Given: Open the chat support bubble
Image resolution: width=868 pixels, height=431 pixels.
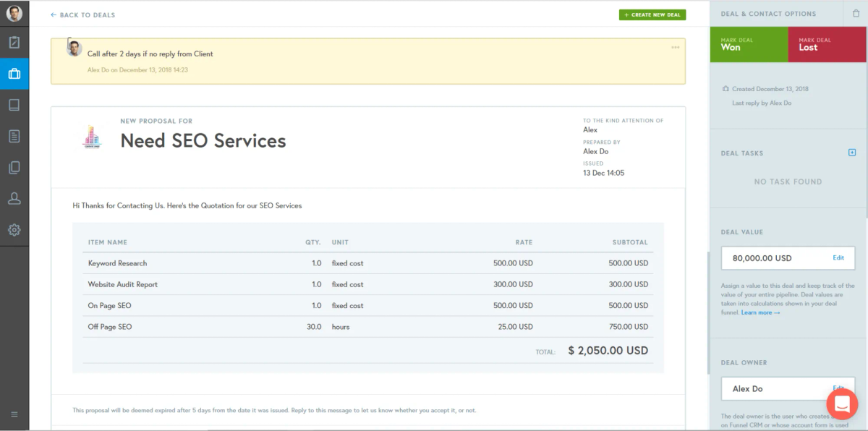Looking at the screenshot, I should 842,404.
